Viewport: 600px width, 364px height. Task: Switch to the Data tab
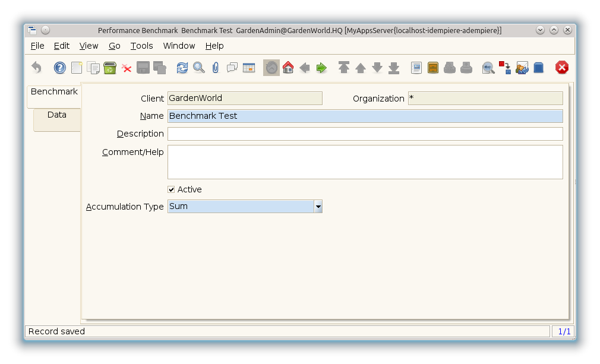click(57, 115)
